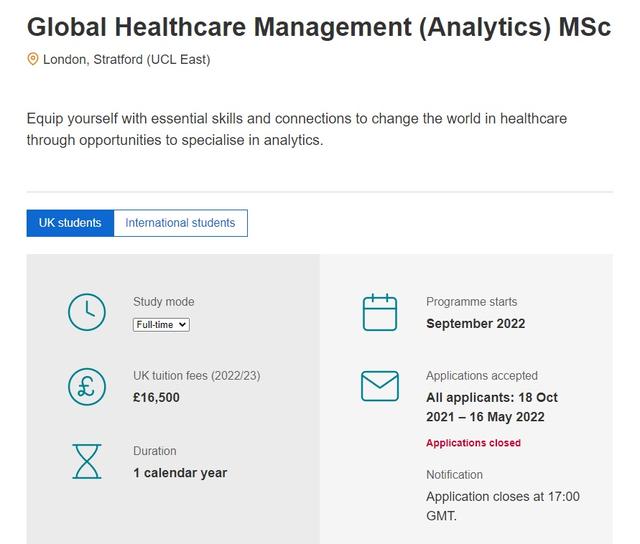Click the Global Healthcare Management (Analytics) MSc heading

point(319,27)
